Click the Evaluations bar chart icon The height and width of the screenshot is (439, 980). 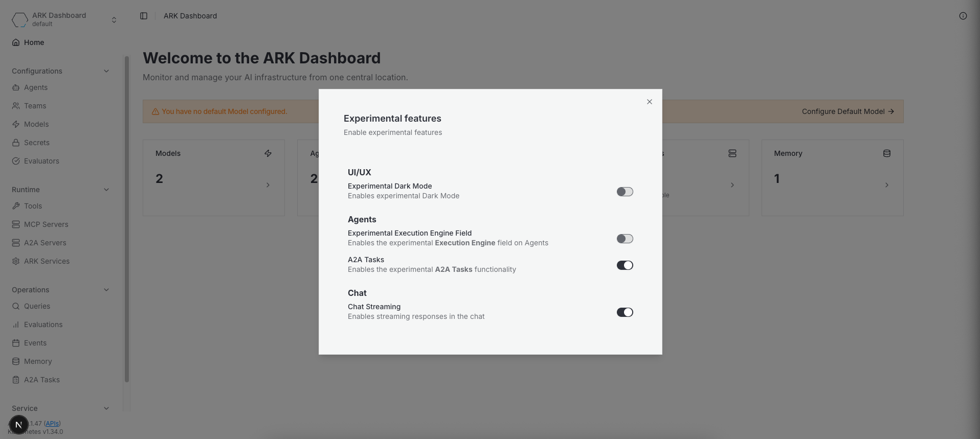click(16, 325)
